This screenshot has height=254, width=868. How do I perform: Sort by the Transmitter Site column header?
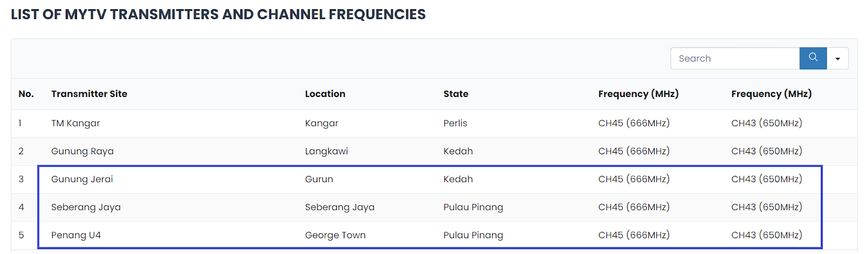(89, 94)
